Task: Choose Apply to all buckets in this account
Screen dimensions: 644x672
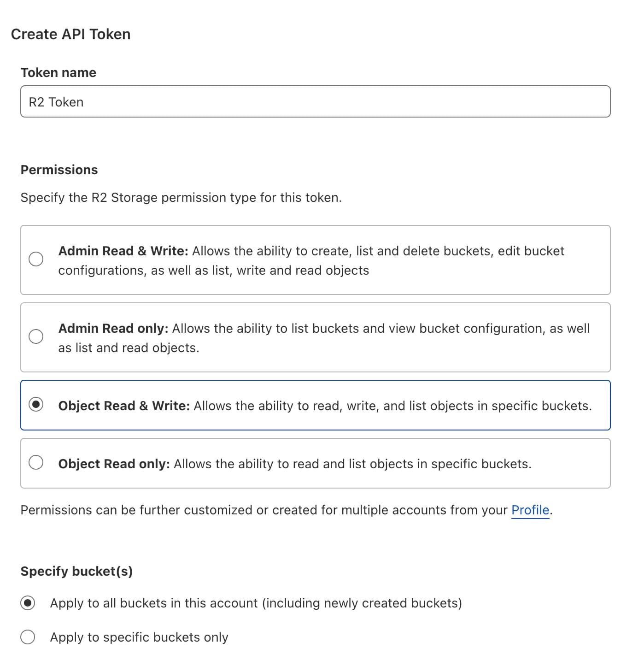Action: click(28, 602)
